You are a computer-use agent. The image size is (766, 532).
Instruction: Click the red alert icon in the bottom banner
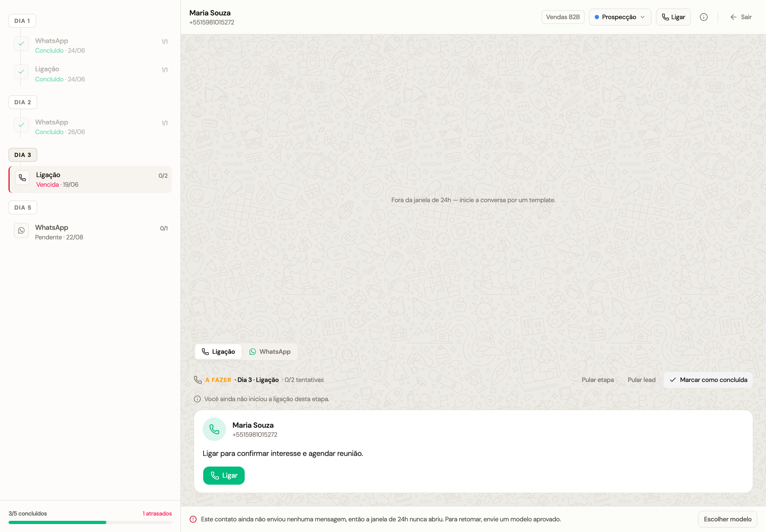(x=193, y=519)
